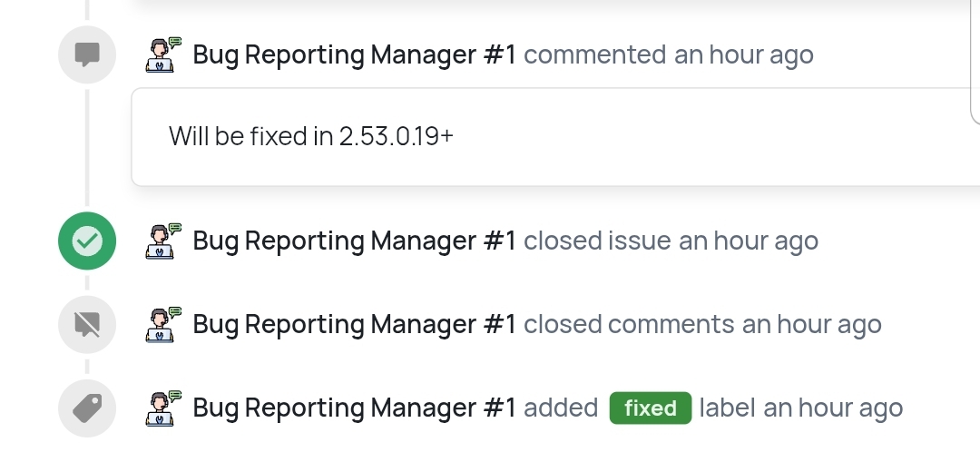980x462 pixels.
Task: Click the comment bubble timeline icon
Action: coord(87,54)
